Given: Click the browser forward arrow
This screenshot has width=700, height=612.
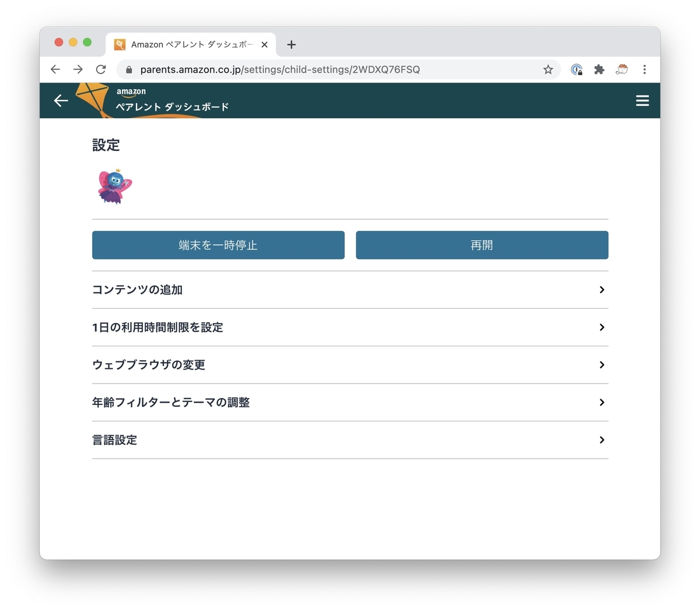Looking at the screenshot, I should click(78, 69).
